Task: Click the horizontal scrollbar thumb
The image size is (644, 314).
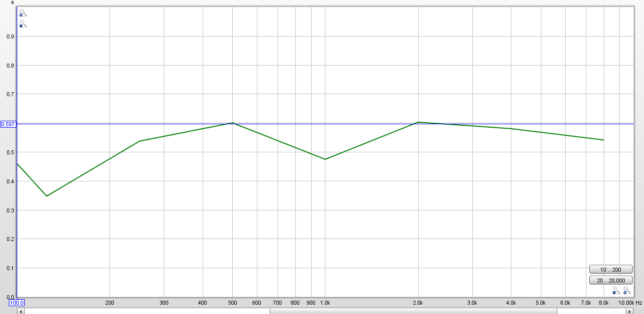Action: click(x=413, y=311)
